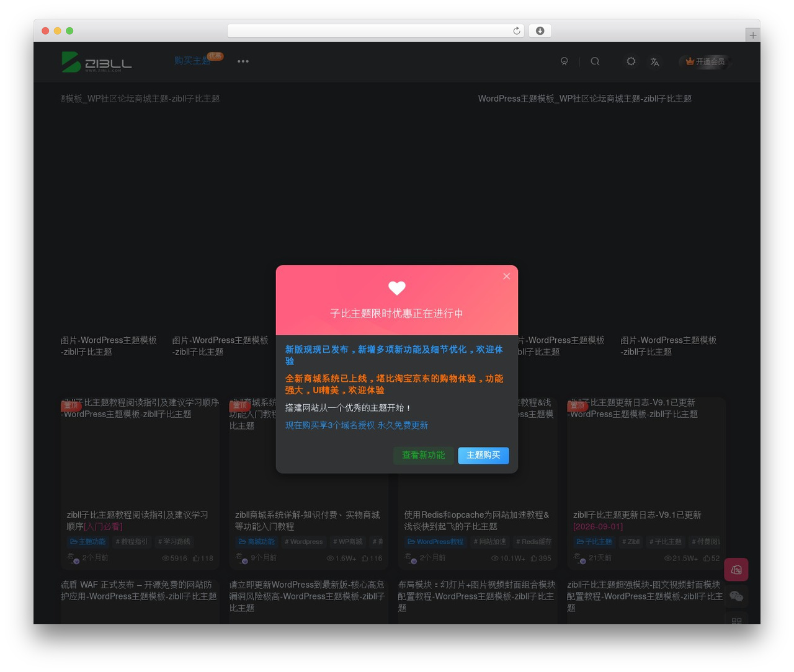Viewport: 794px width, 672px height.
Task: Open zibll子比主题教程阅读指引 article title
Action: 138,521
